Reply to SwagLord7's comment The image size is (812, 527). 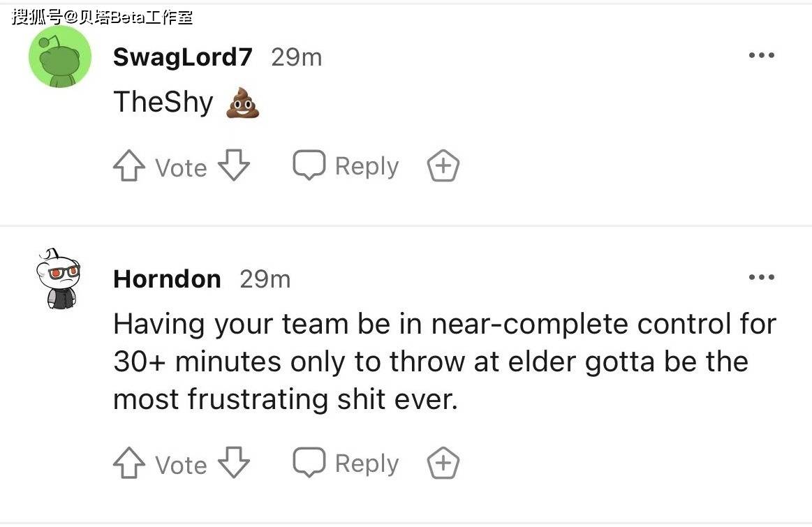pyautogui.click(x=346, y=165)
